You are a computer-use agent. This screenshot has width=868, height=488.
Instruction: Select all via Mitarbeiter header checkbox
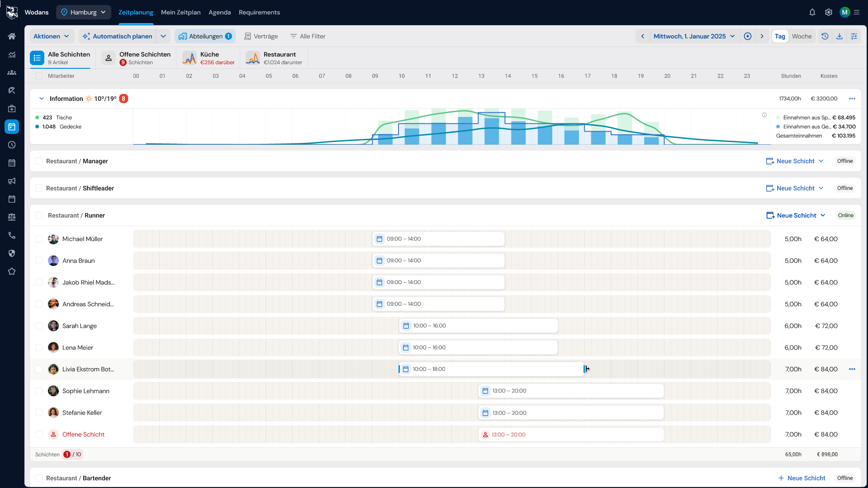coord(39,76)
